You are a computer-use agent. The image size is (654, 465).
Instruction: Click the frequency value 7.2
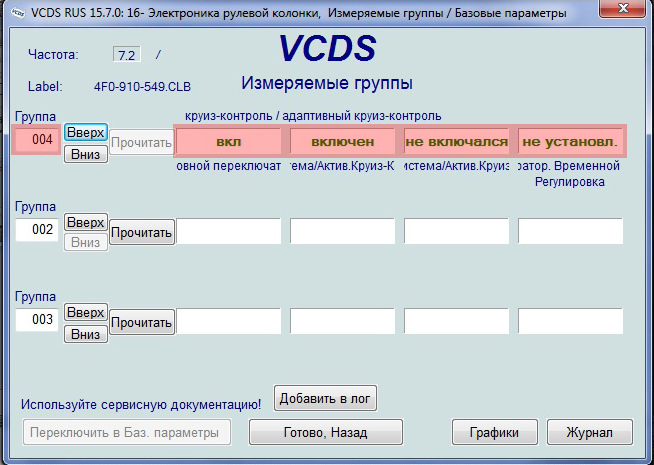tap(127, 55)
